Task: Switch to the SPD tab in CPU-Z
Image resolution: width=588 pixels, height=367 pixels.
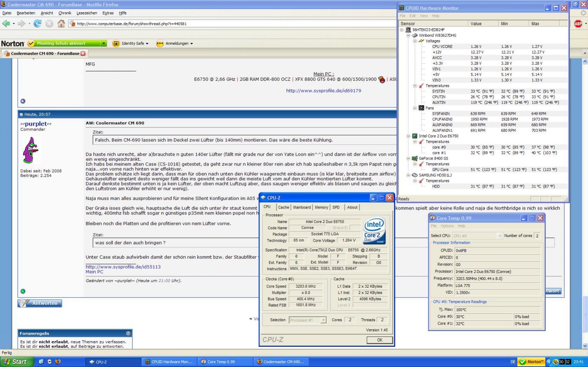Action: (x=336, y=207)
